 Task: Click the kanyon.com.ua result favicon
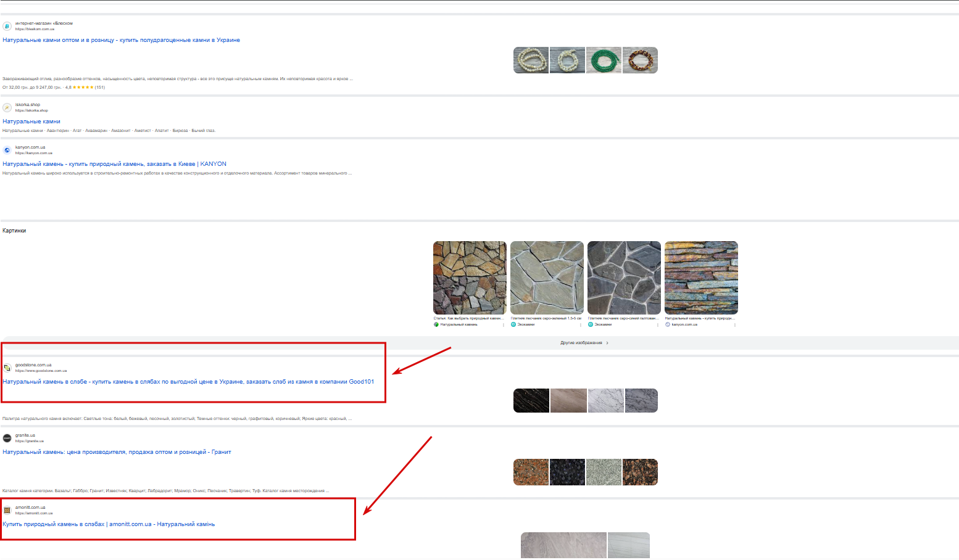tap(7, 150)
